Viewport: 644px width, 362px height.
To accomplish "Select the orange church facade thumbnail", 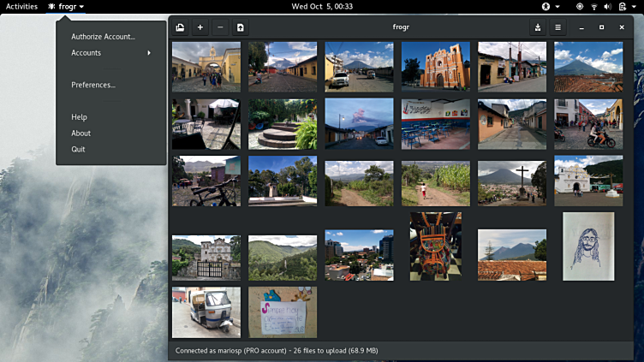I will [x=435, y=67].
